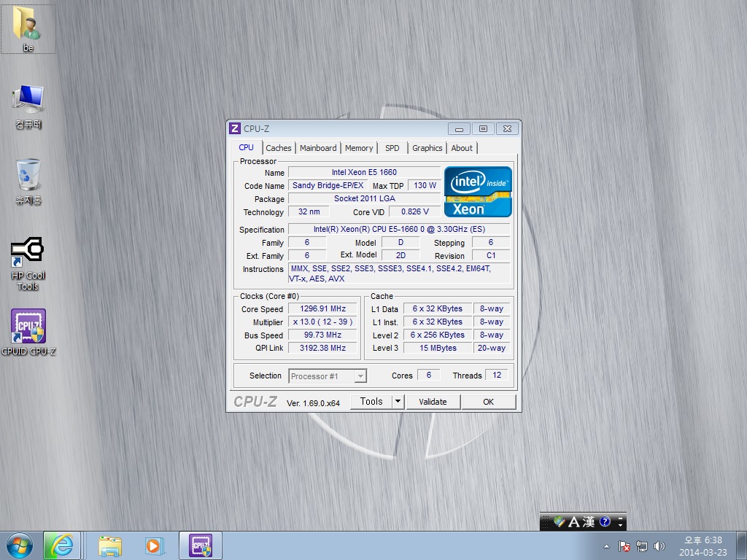Image resolution: width=747 pixels, height=560 pixels.
Task: Open Windows Media Player from the taskbar
Action: pos(155,545)
